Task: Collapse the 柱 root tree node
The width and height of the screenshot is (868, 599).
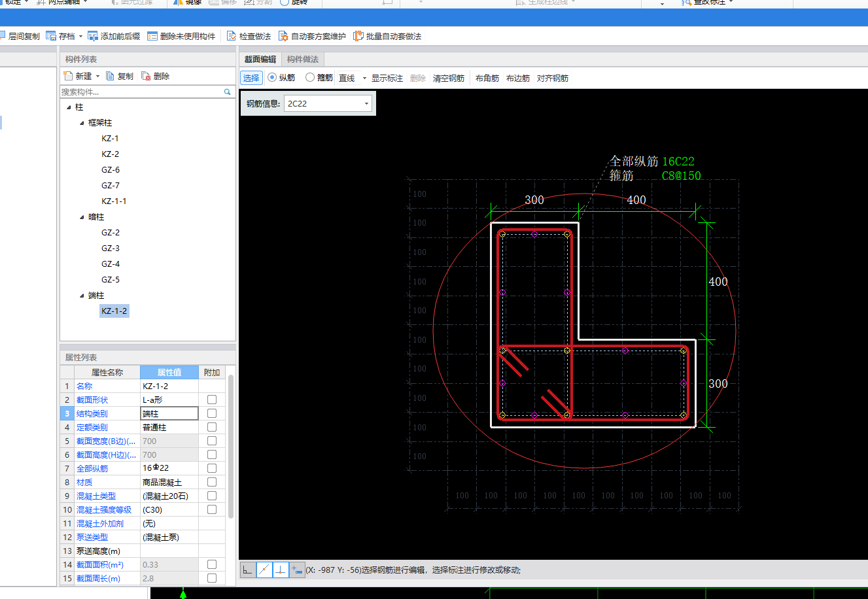Action: click(x=69, y=107)
